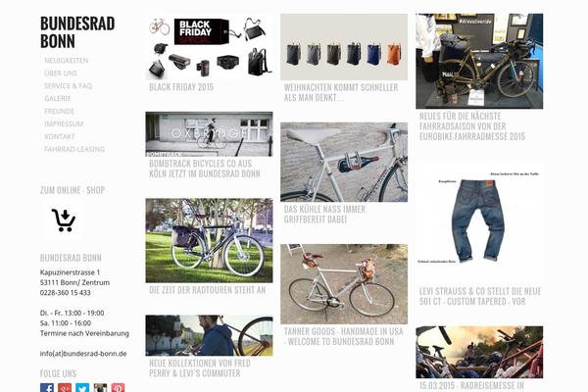Image resolution: width=588 pixels, height=392 pixels.
Task: Open the Instagram social icon
Action: 100,387
